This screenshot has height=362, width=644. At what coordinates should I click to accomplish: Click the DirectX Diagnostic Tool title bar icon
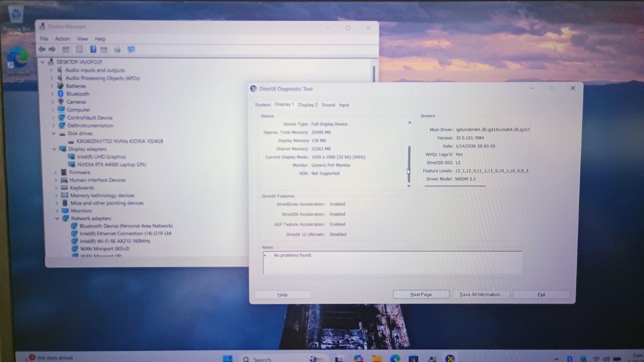click(253, 88)
